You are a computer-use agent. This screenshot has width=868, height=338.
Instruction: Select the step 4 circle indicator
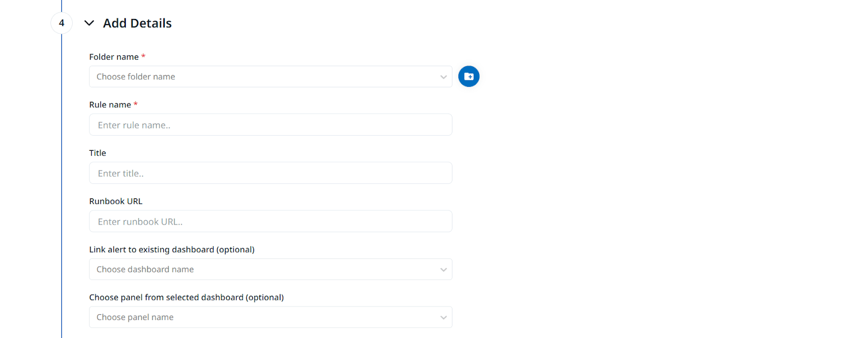[x=61, y=23]
